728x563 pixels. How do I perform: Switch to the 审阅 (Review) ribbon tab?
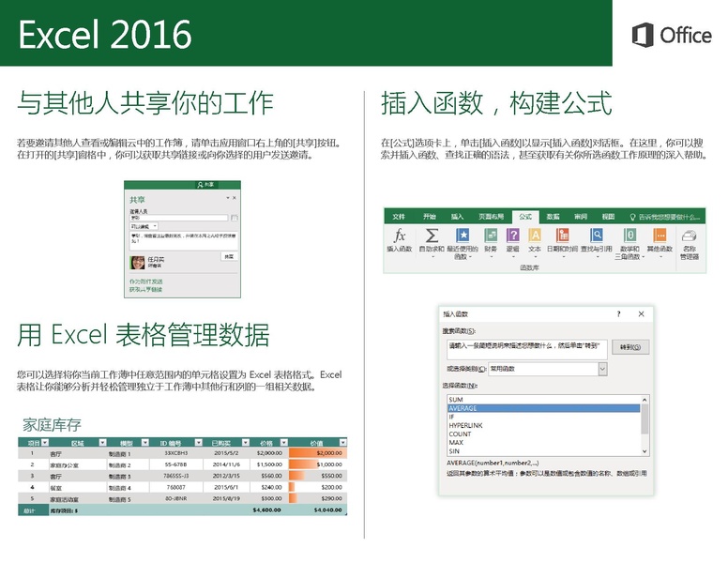click(581, 217)
